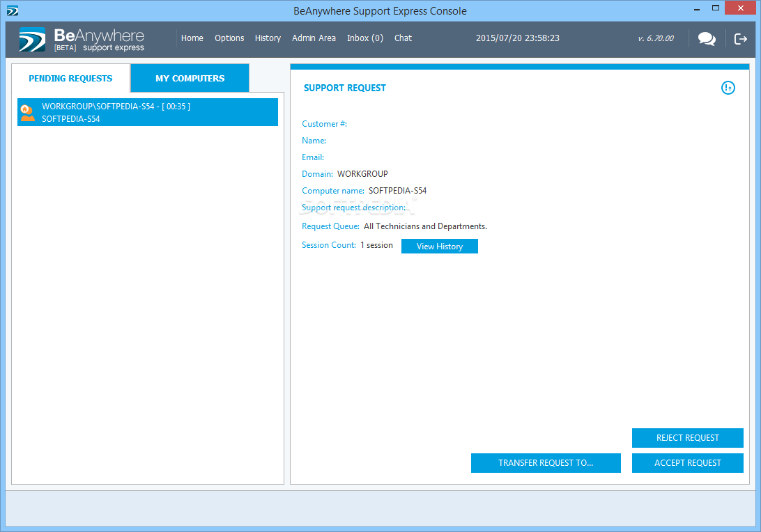Click the '1 session' count text

click(376, 245)
